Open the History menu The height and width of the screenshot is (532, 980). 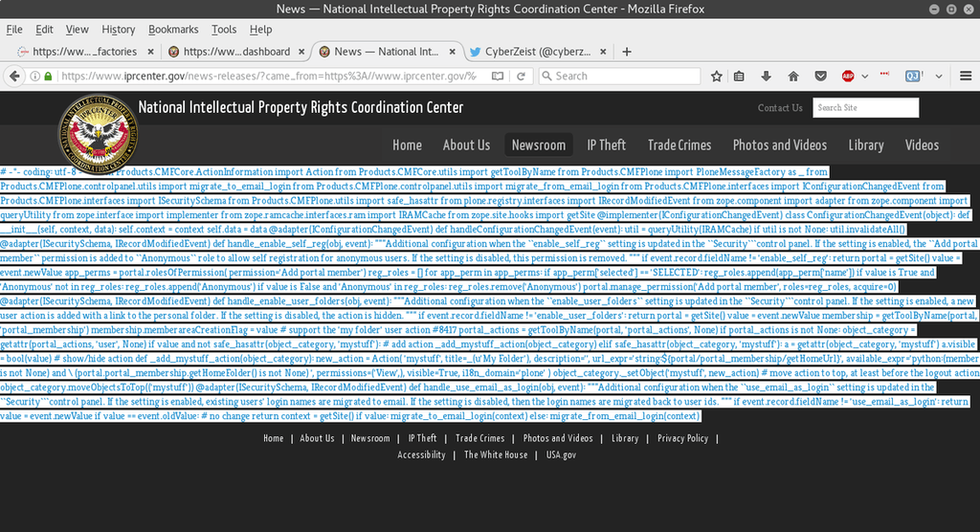[x=118, y=30]
